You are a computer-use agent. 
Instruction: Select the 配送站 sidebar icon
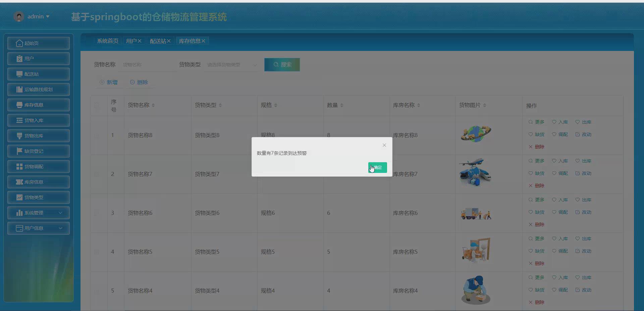click(19, 74)
